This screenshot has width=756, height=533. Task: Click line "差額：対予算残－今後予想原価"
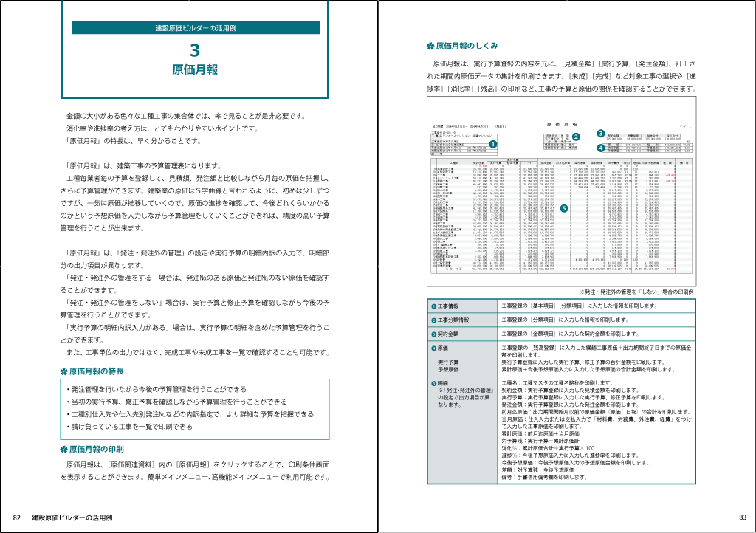point(537,470)
